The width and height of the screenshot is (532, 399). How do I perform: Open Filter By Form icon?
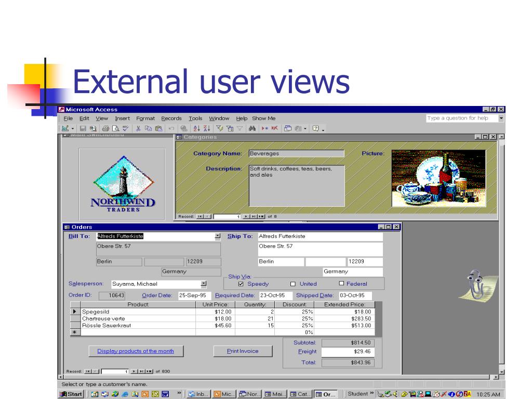(x=230, y=129)
